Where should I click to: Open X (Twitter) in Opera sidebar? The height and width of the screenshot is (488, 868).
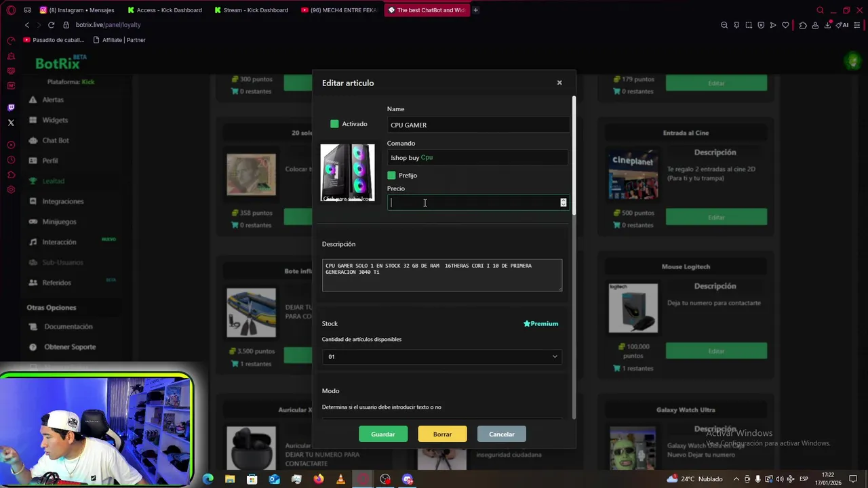click(11, 123)
